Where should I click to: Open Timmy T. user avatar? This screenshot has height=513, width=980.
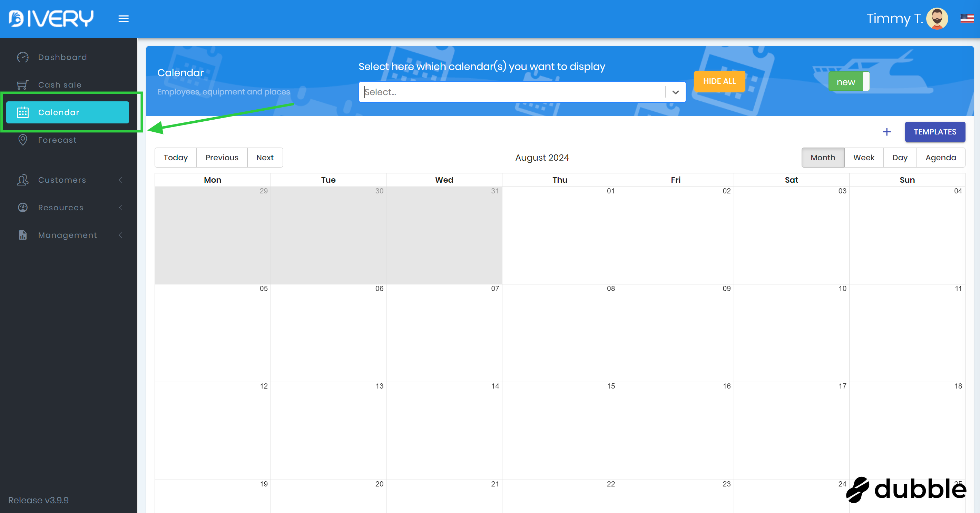click(937, 18)
